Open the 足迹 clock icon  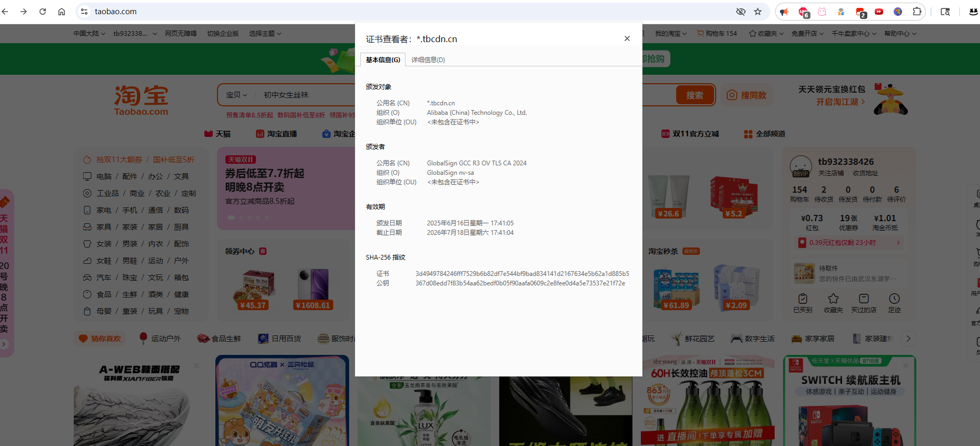(894, 299)
